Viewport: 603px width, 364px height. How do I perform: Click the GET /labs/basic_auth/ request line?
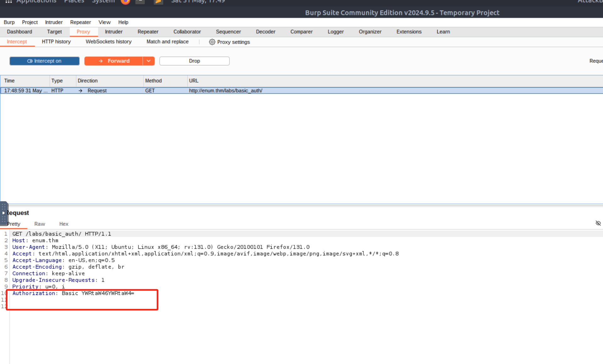(x=62, y=234)
